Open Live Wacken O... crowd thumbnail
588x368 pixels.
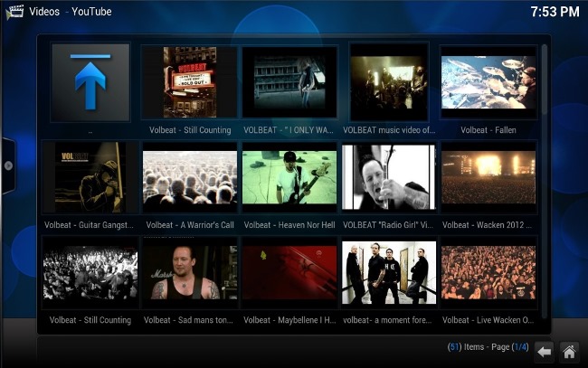pos(488,272)
